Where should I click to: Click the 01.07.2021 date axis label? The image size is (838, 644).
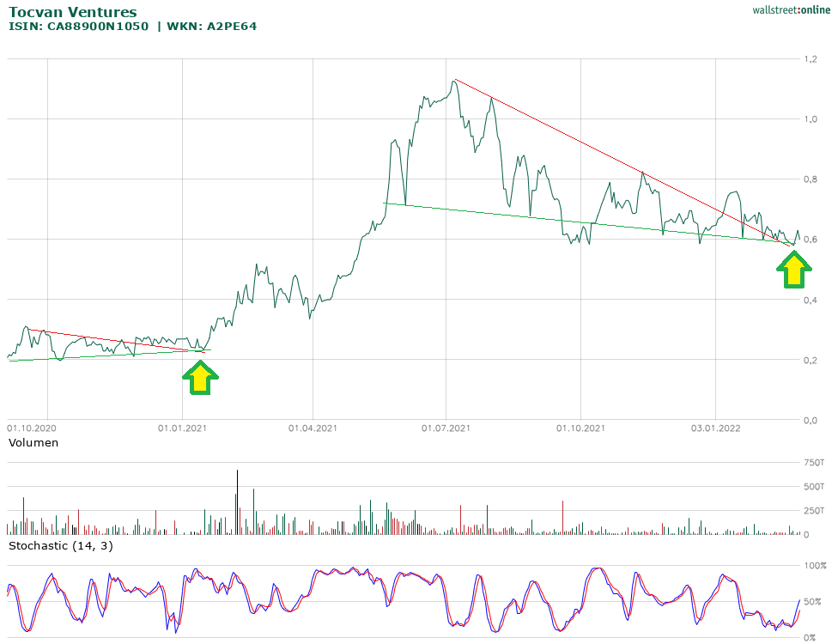point(446,428)
